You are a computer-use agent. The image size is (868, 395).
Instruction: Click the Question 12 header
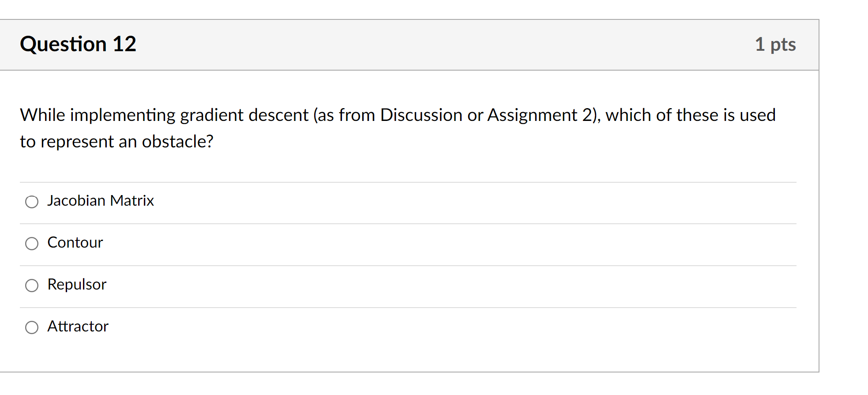point(79,44)
